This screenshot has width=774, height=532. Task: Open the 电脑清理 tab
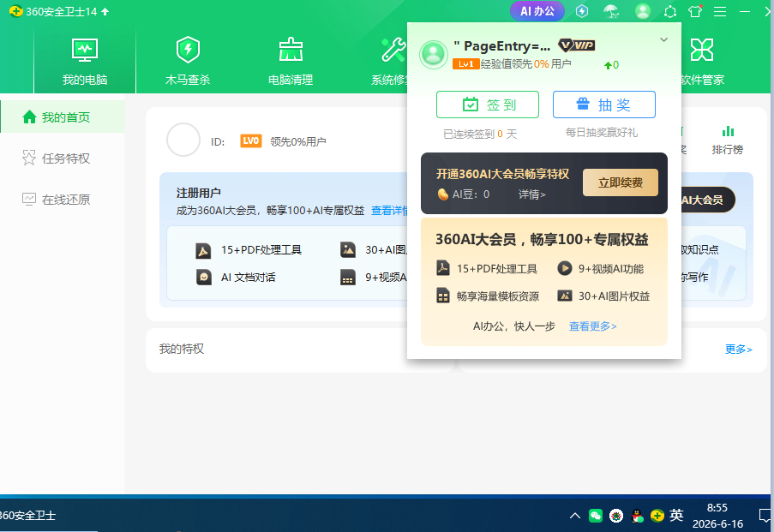(291, 61)
